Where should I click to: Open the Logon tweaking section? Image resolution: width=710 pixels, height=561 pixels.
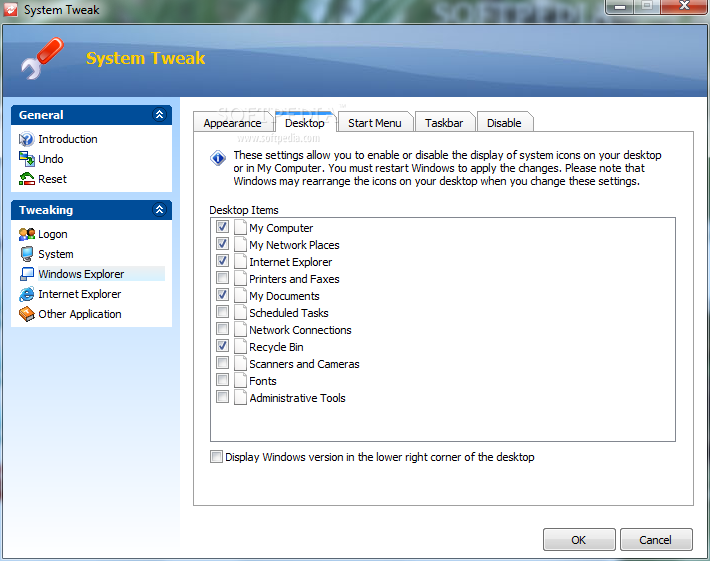click(53, 234)
